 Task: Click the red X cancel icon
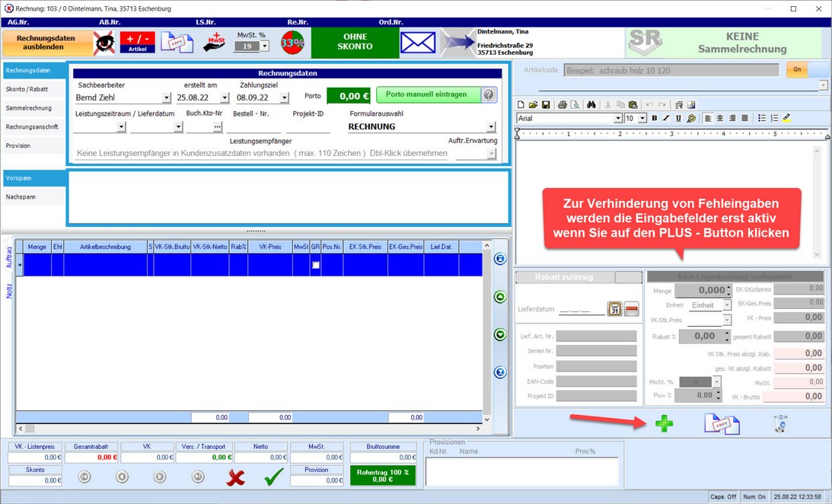tap(236, 477)
